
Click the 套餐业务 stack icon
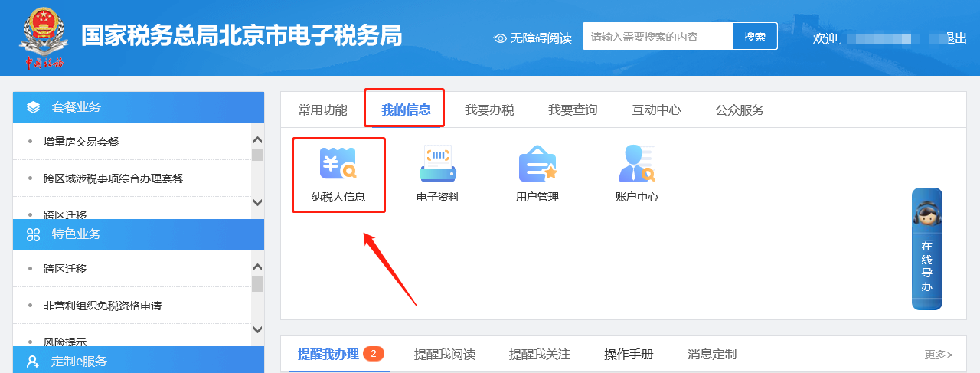33,107
